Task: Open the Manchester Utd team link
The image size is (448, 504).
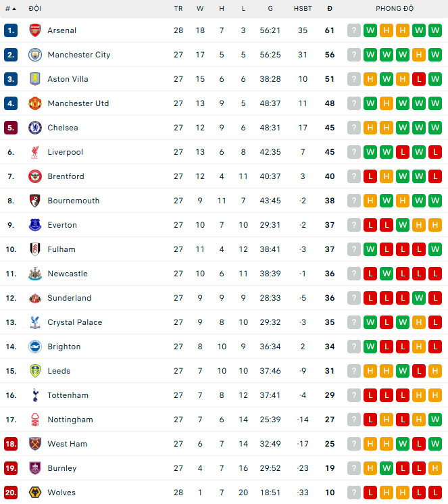Action: [78, 103]
